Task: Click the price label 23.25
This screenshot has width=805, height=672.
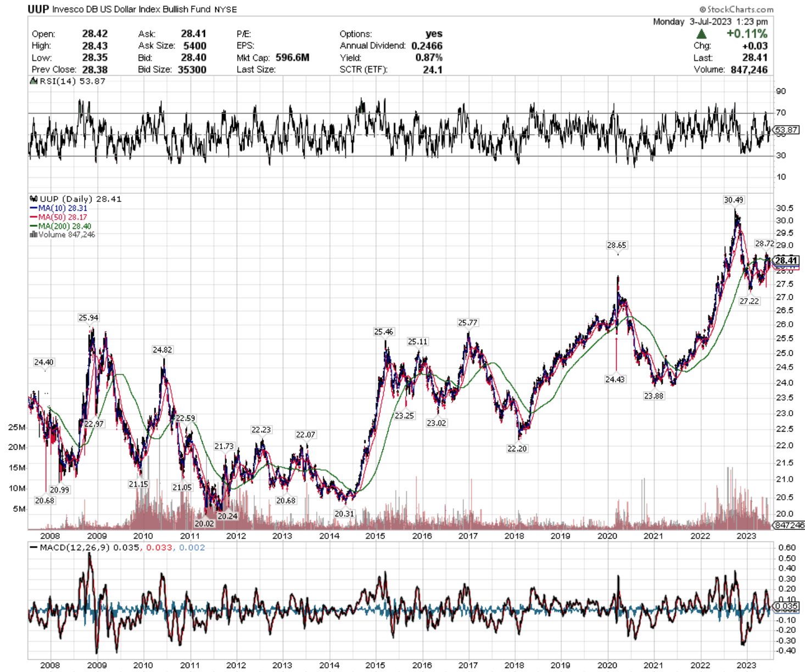Action: coord(404,416)
